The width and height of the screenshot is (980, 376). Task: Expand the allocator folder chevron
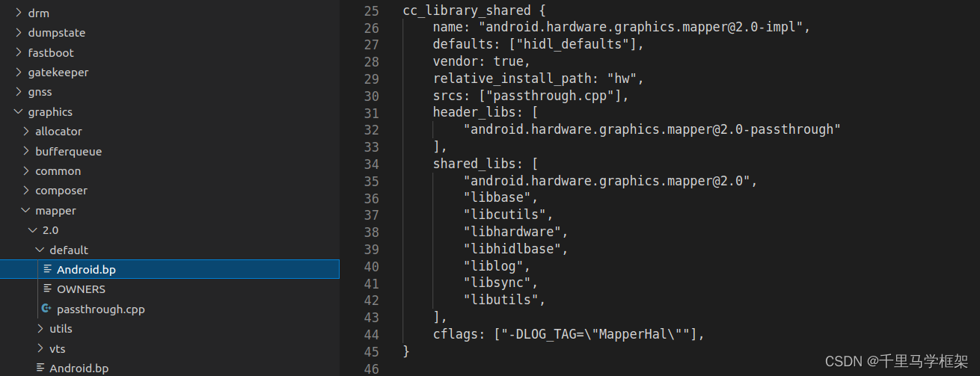[x=26, y=132]
